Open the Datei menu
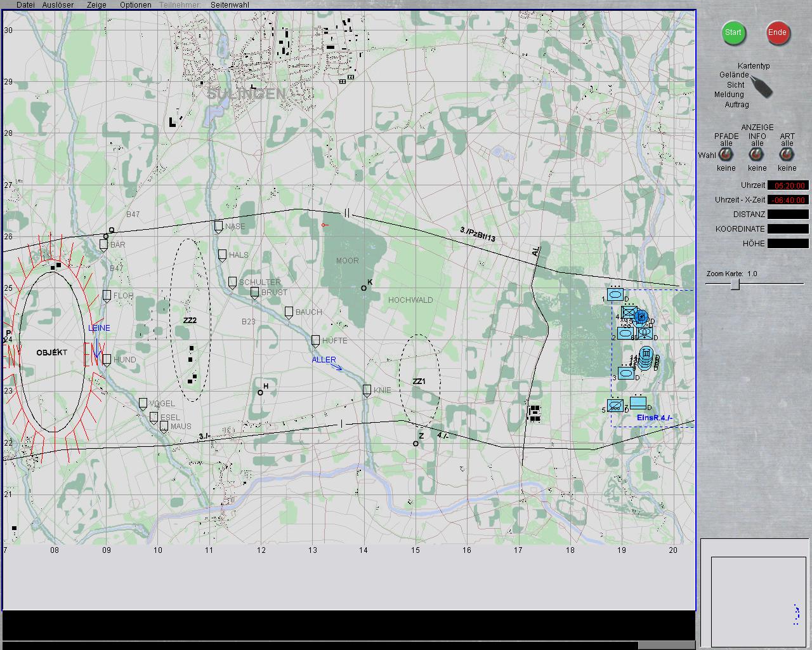 tap(25, 4)
